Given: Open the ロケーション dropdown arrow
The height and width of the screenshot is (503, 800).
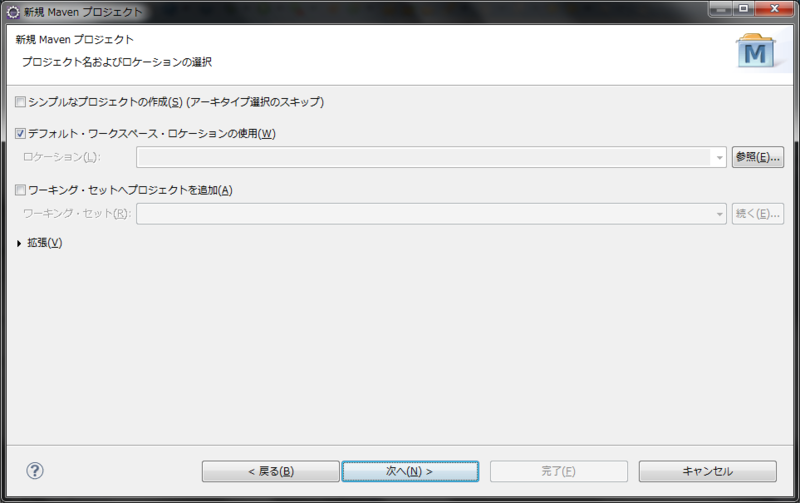Looking at the screenshot, I should pos(719,158).
